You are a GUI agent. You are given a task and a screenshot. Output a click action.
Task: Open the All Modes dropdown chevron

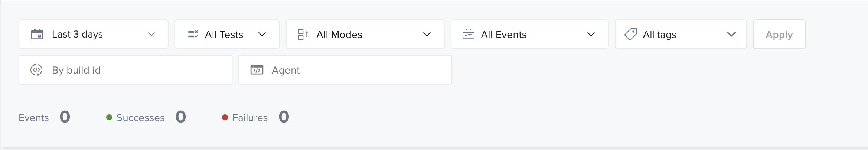point(427,34)
